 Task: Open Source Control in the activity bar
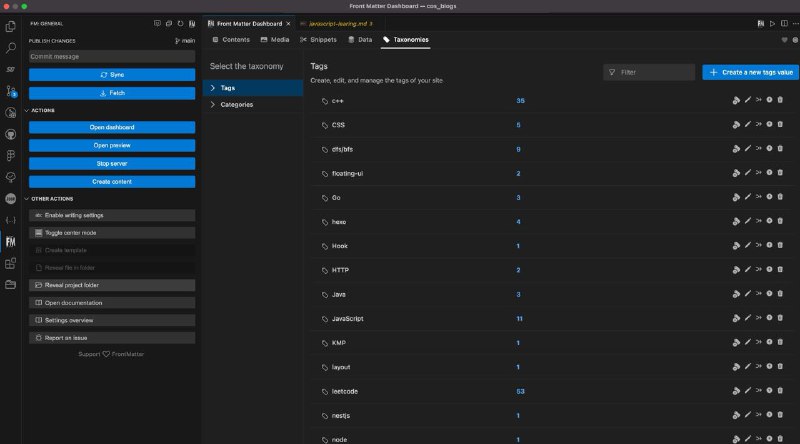point(11,91)
